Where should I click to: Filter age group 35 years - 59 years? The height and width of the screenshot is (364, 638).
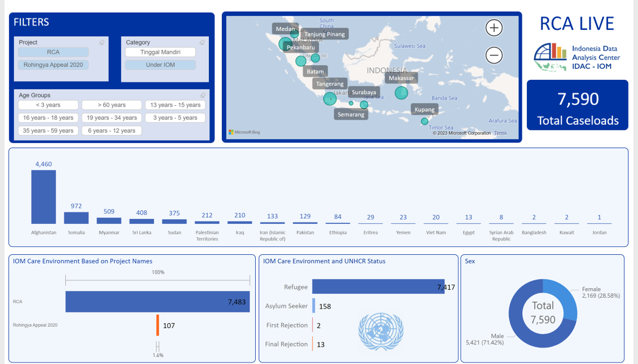(48, 130)
